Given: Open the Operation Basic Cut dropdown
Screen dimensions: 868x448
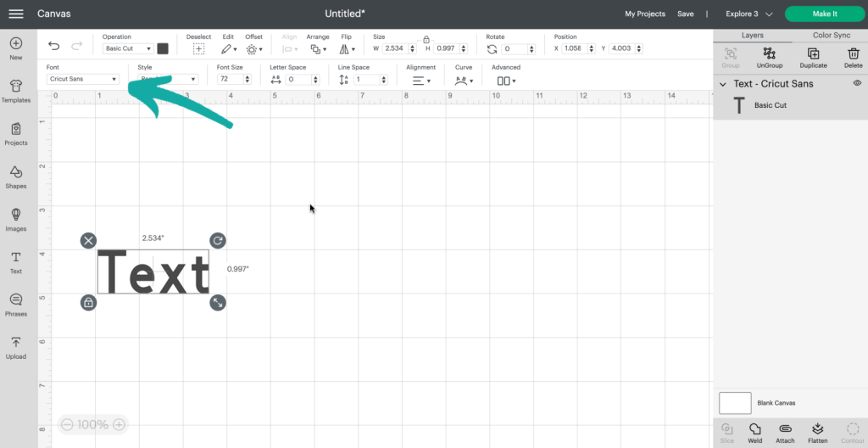Looking at the screenshot, I should pos(128,49).
